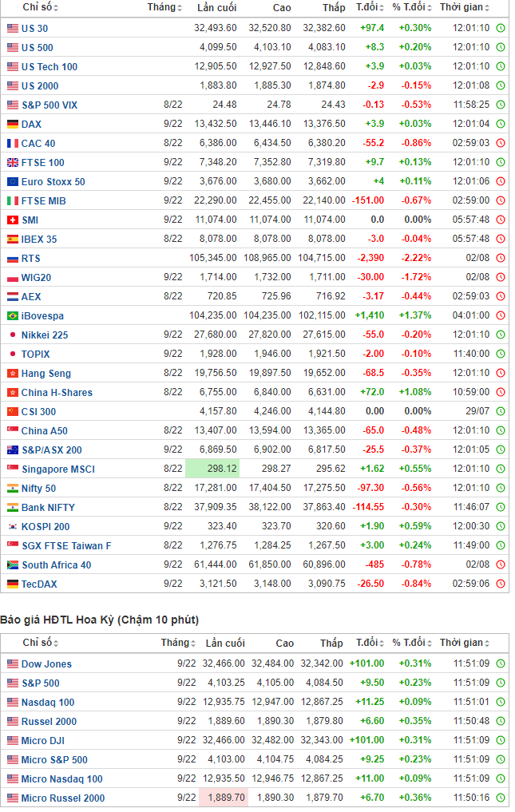The image size is (515, 812).
Task: Open the AEX index link
Action: pyautogui.click(x=31, y=297)
